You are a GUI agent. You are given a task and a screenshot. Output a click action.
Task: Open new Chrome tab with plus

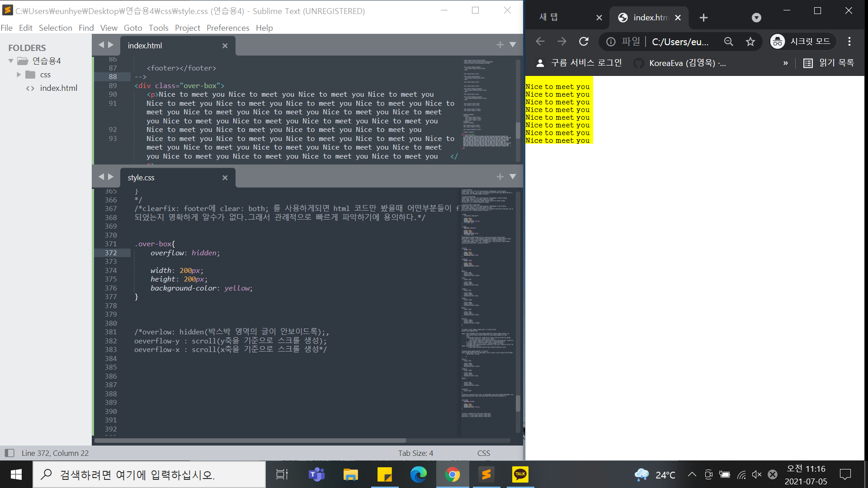[703, 18]
